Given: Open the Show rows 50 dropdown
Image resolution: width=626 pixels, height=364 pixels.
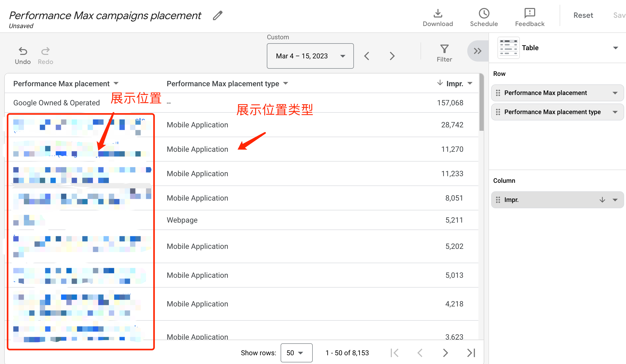Looking at the screenshot, I should click(296, 353).
